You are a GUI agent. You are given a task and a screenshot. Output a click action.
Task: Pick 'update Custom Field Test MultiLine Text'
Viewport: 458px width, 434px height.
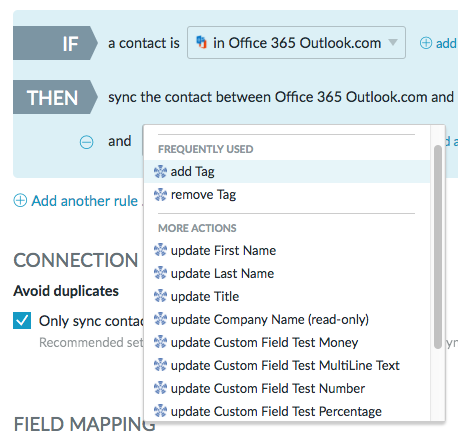(x=287, y=365)
